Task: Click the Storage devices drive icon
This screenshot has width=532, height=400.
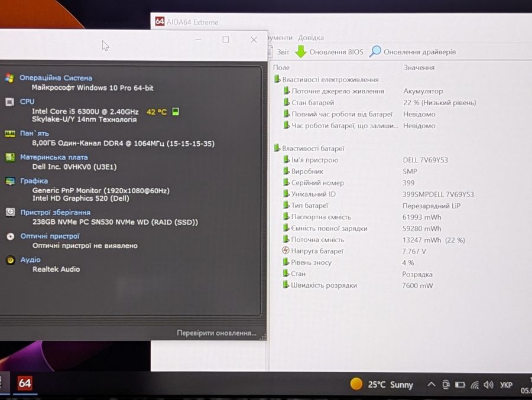Action: [x=11, y=212]
